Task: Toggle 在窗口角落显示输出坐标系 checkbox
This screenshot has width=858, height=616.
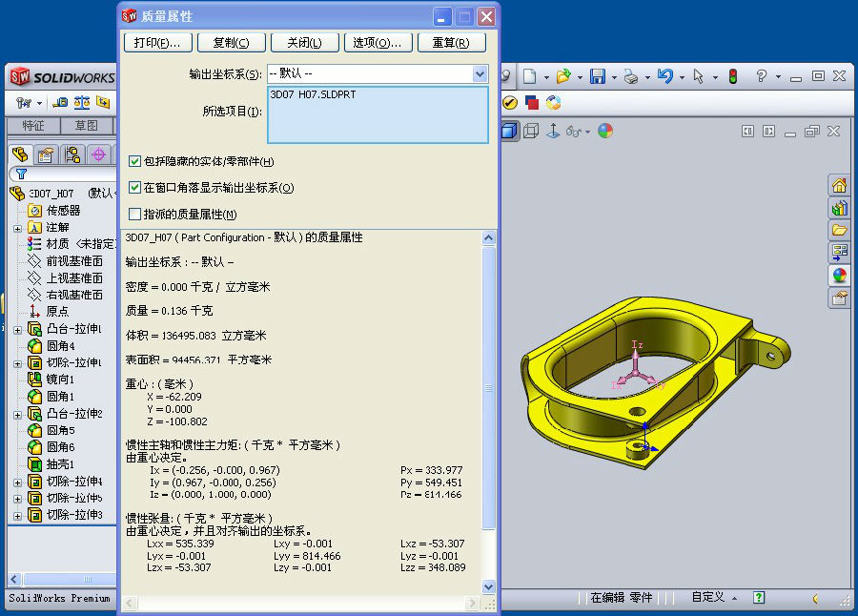Action: pos(134,188)
